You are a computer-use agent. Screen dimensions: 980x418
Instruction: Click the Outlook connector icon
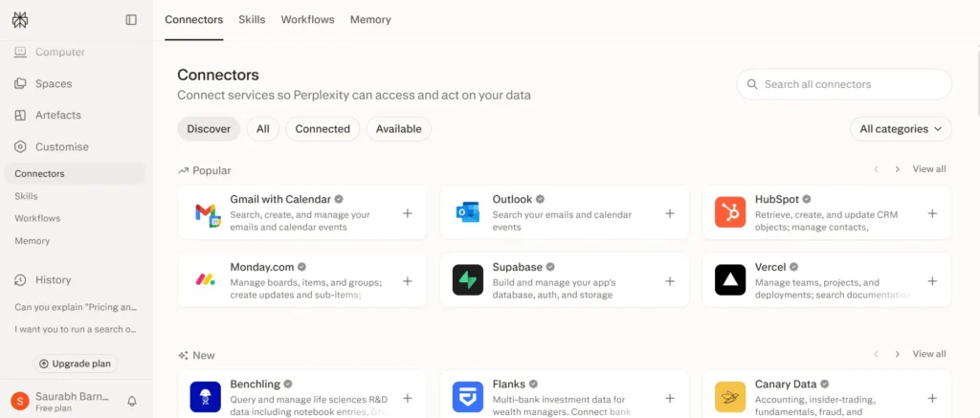coord(467,212)
